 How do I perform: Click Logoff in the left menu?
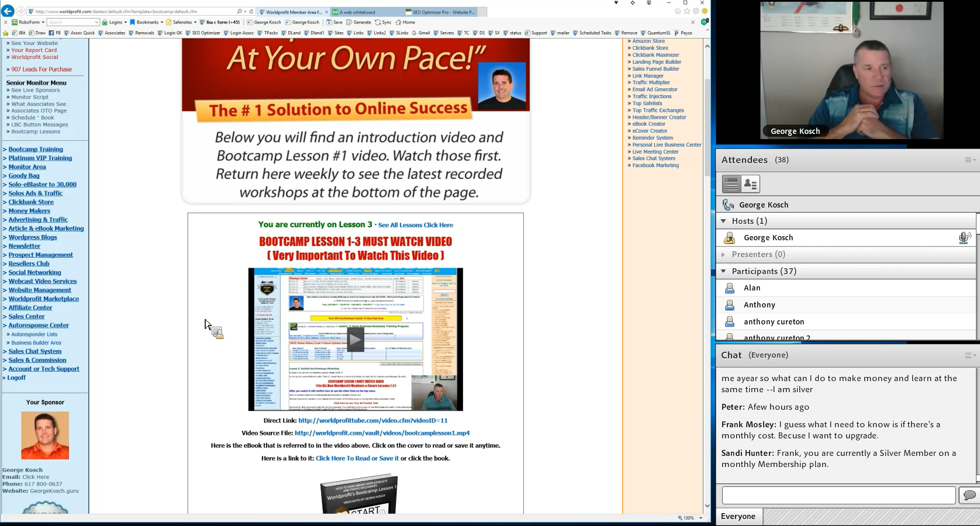[16, 378]
